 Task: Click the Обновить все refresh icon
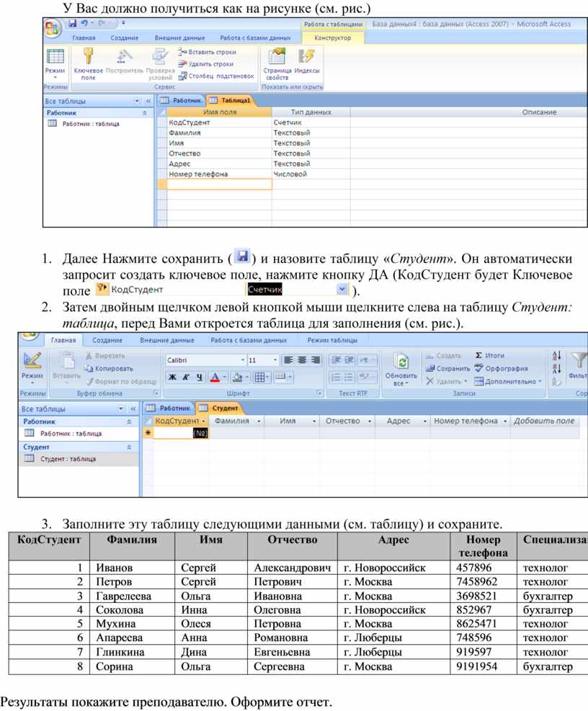[x=402, y=362]
